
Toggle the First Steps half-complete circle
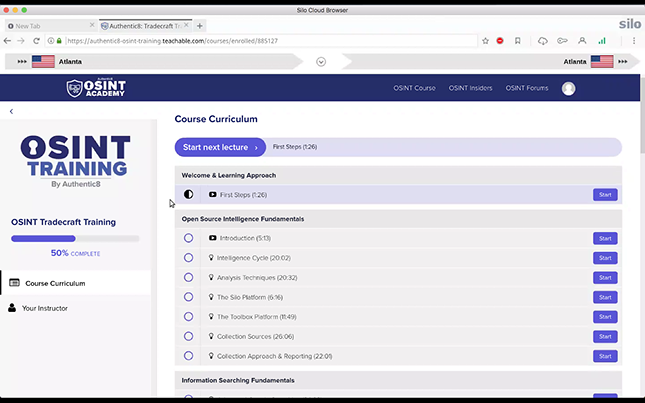pos(188,194)
